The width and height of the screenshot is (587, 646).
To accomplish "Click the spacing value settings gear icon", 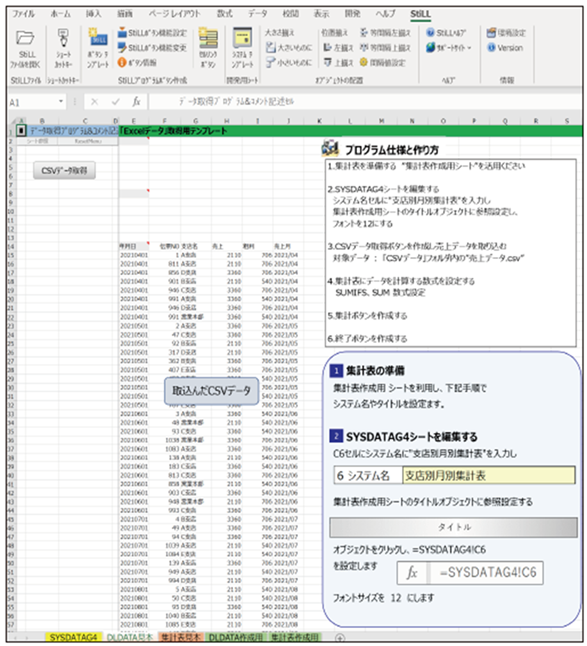I will (x=364, y=63).
